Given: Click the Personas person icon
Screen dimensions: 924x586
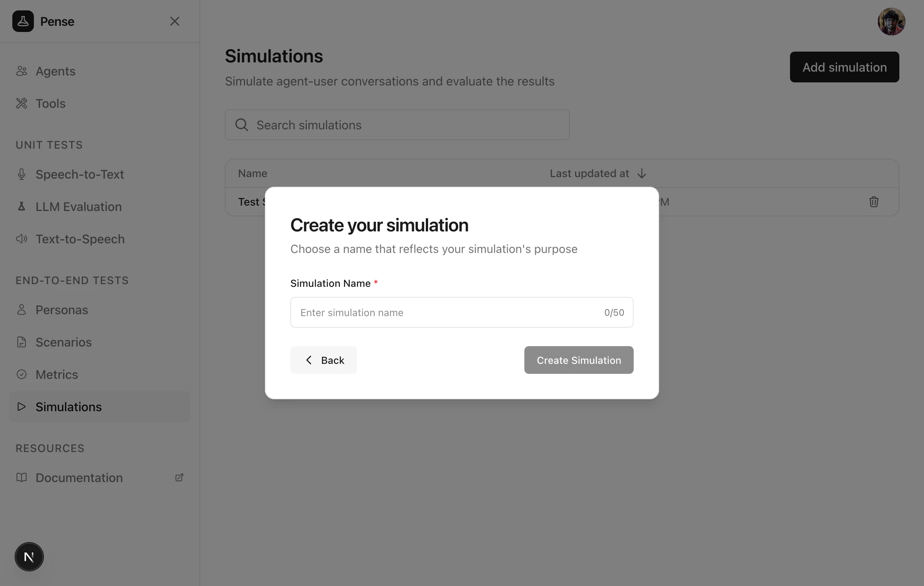Looking at the screenshot, I should 22,310.
